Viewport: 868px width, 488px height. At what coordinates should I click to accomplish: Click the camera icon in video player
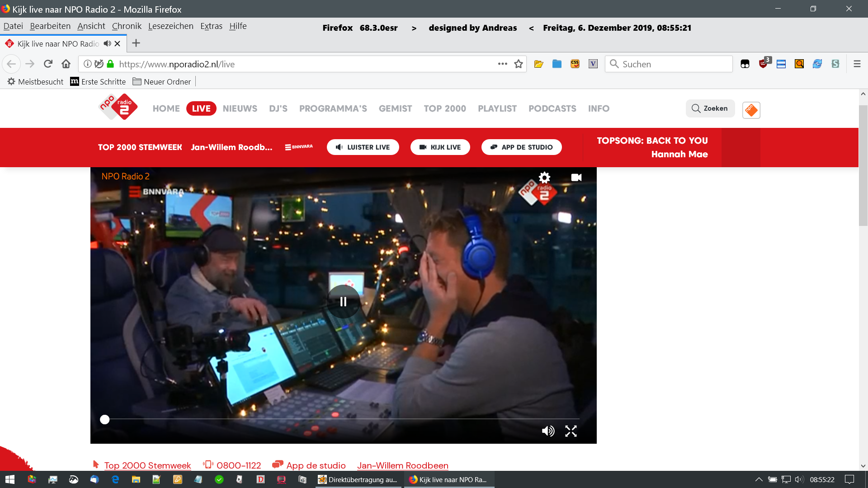[x=576, y=177]
